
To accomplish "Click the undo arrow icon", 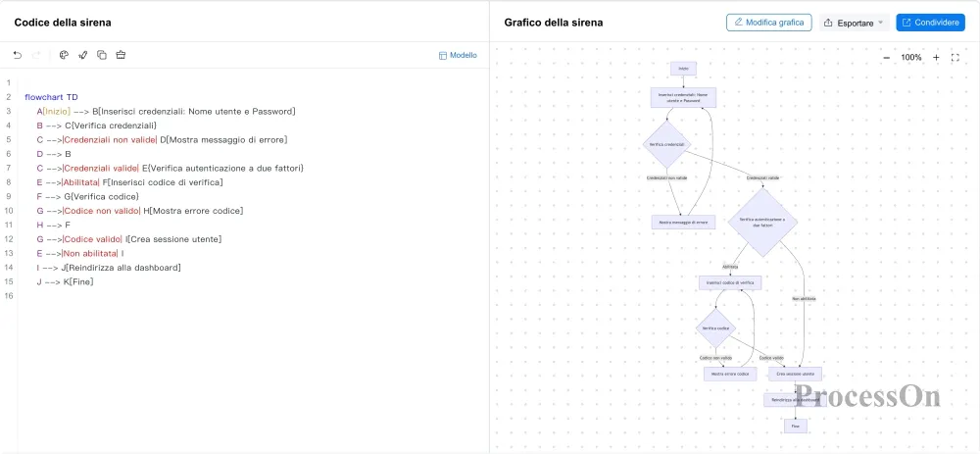I will tap(18, 55).
